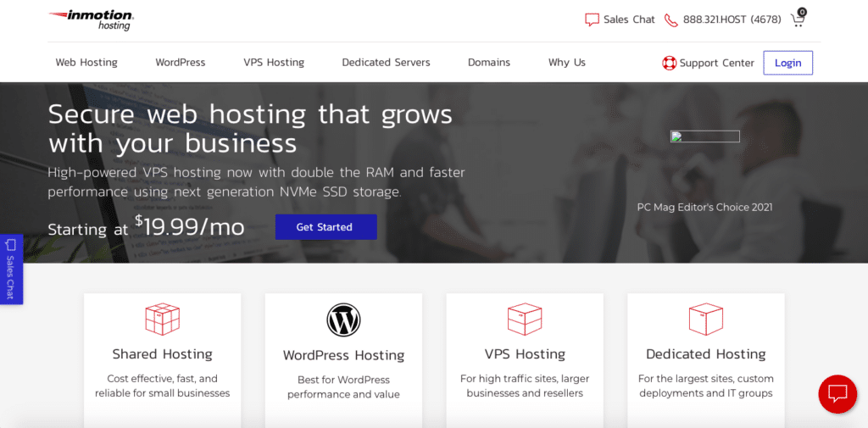Screen dimensions: 868x428
Task: Click "Cost effective, fast, and reliable" description
Action: pos(162,386)
